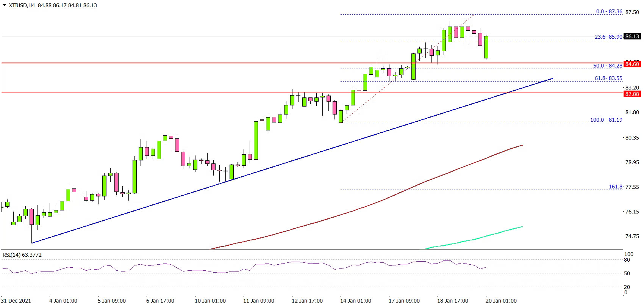Select the Fibonacci label 0.0 - 87.36
This screenshot has width=644, height=306.
coord(609,12)
